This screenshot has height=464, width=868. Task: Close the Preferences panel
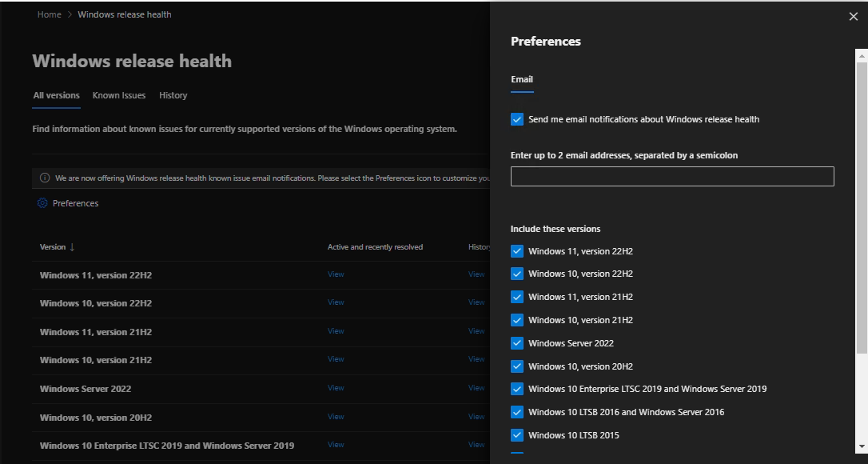(x=853, y=17)
